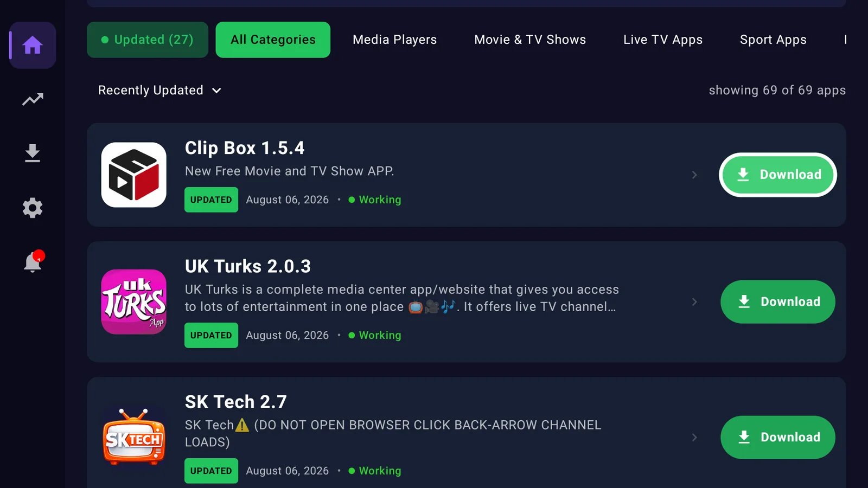Click the SK Tech app icon
Viewport: 868px width, 488px height.
pyautogui.click(x=134, y=437)
